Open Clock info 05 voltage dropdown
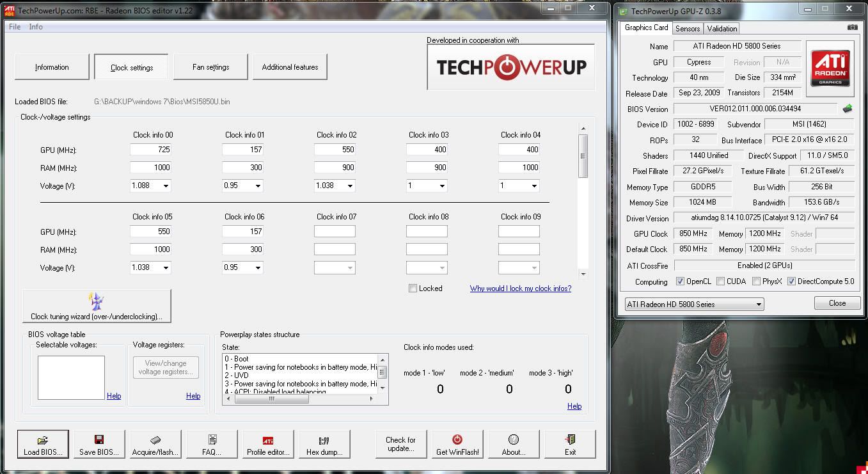The width and height of the screenshot is (868, 474). pyautogui.click(x=165, y=267)
